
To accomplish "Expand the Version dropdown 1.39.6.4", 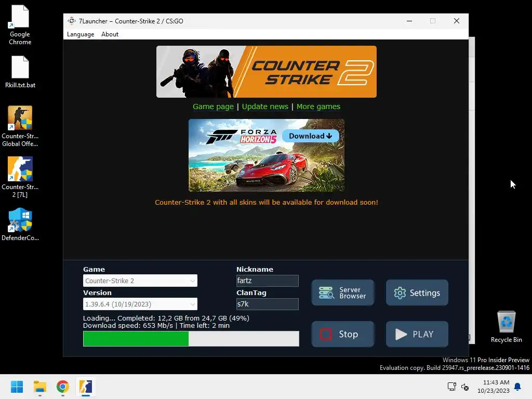I will tap(140, 304).
